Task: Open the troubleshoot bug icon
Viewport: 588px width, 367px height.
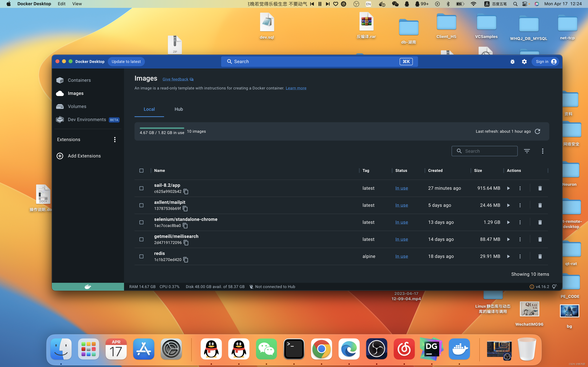Action: (x=512, y=62)
